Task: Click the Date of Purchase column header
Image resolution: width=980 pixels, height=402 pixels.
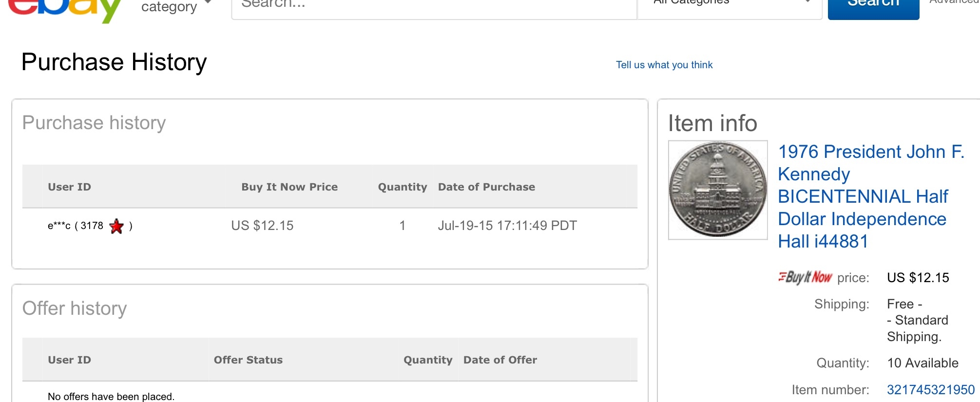Action: pos(486,187)
